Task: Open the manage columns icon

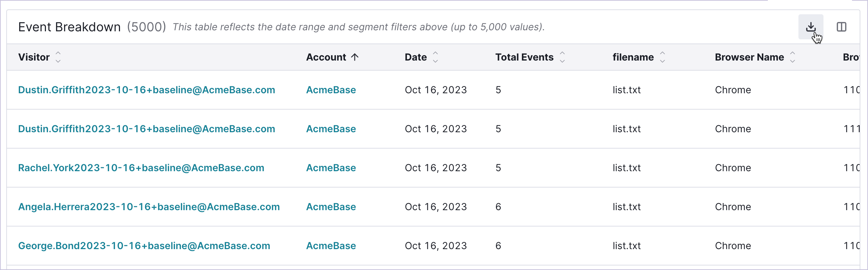Action: pyautogui.click(x=841, y=27)
